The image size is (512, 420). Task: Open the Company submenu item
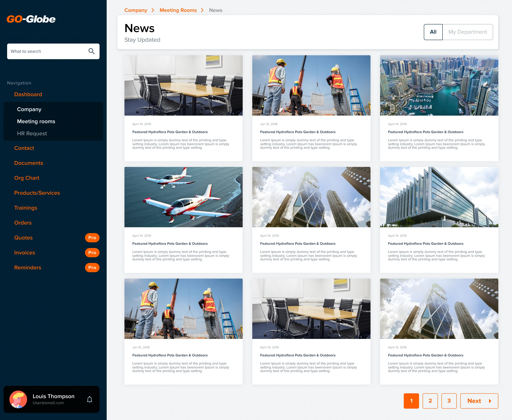[x=29, y=109]
